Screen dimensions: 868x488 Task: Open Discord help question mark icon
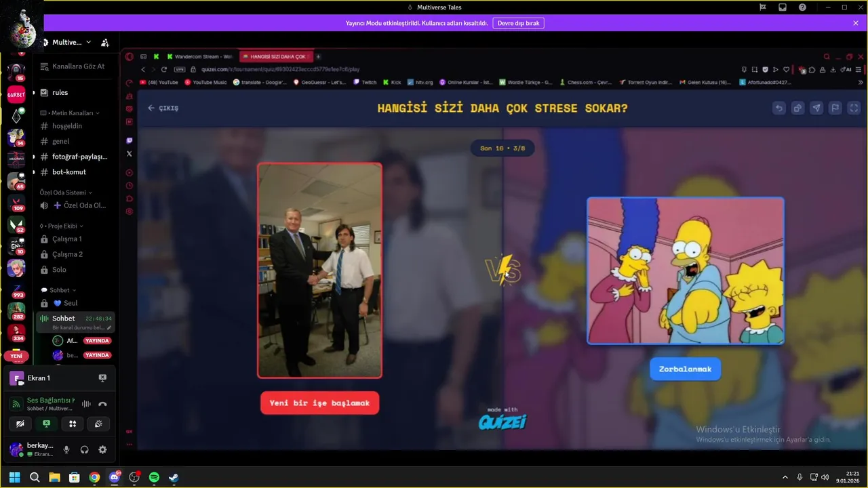click(x=802, y=7)
